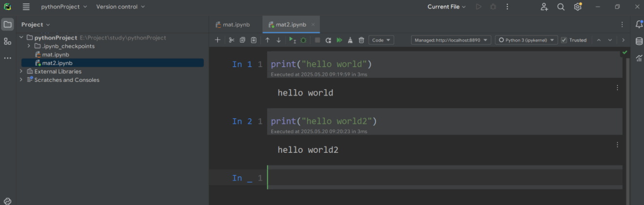
Task: Debug the current cell with bug icon
Action: click(303, 40)
